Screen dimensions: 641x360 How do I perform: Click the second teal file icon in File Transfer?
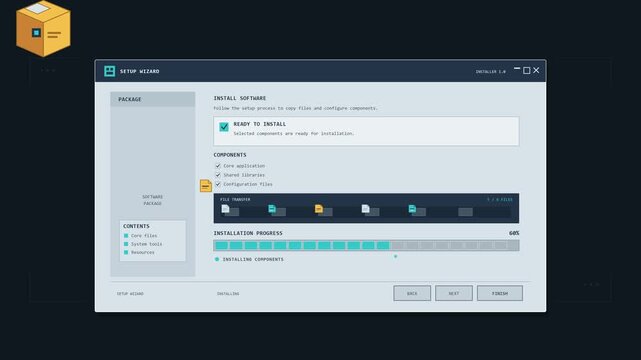(412, 209)
